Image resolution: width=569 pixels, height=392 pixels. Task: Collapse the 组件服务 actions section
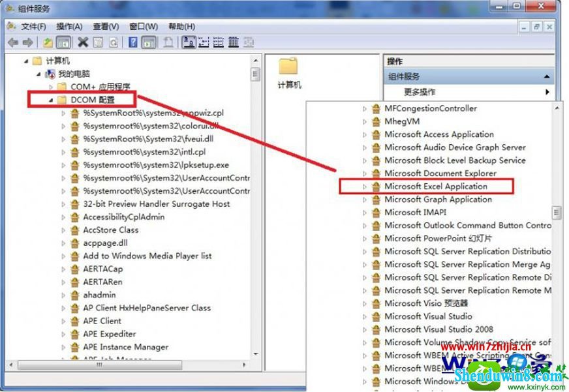click(547, 77)
